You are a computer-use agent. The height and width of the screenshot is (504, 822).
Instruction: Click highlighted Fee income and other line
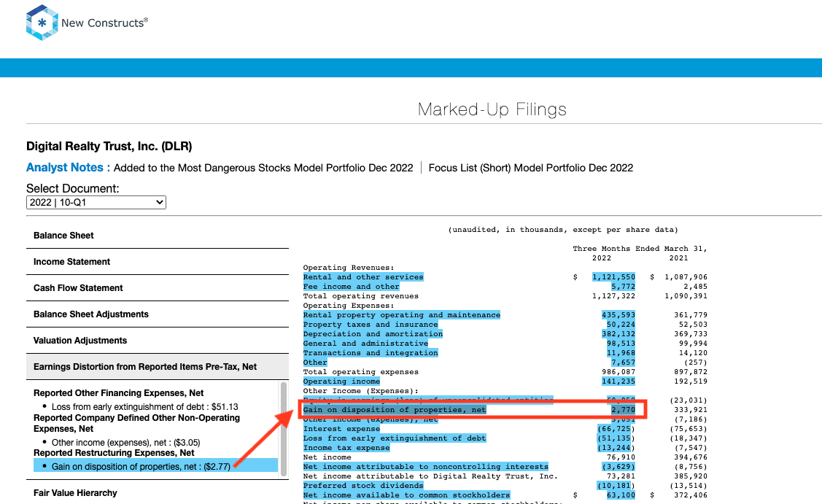pos(351,287)
